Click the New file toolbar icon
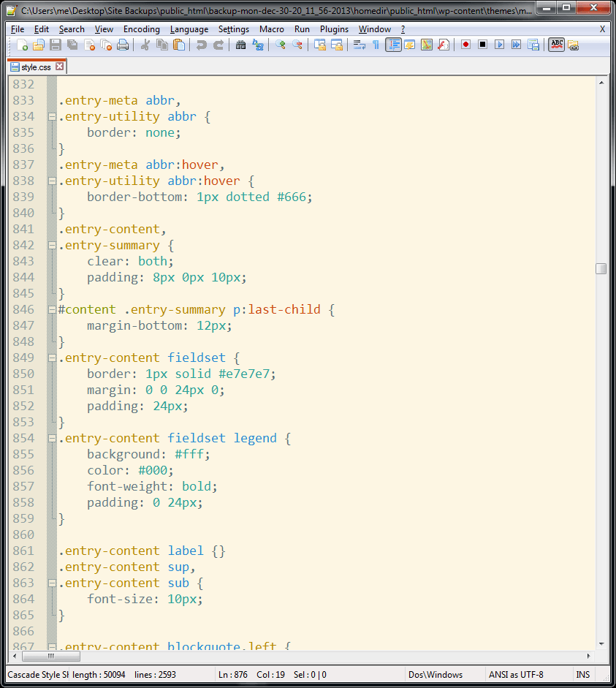The image size is (616, 688). tap(23, 45)
